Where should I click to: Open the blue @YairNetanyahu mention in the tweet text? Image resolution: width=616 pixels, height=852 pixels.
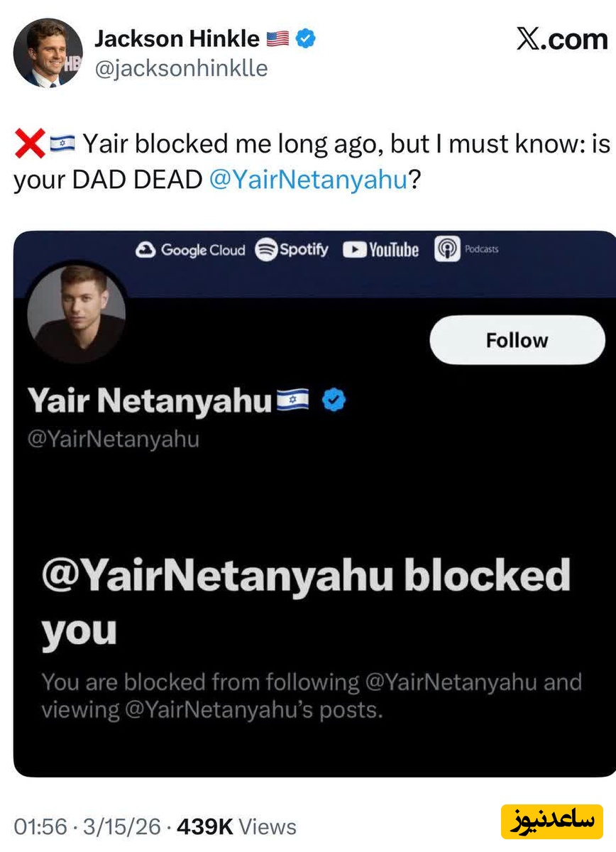coord(308,180)
